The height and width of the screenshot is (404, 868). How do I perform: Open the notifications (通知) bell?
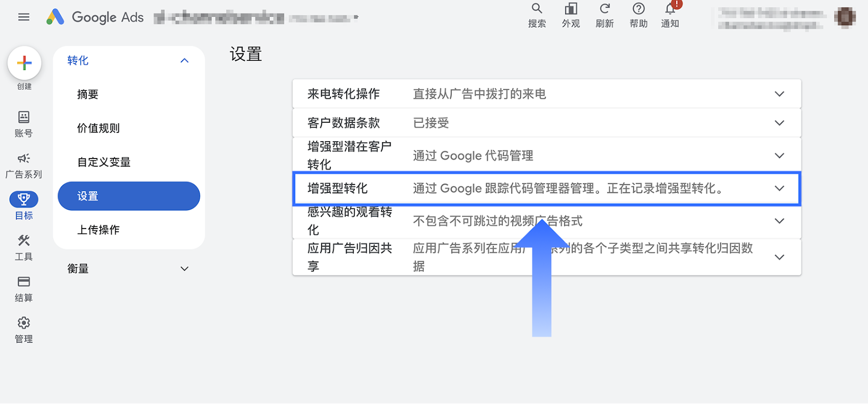coord(671,15)
